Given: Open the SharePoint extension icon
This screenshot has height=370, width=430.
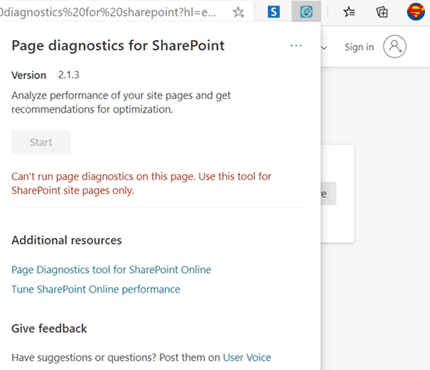Looking at the screenshot, I should click(x=274, y=12).
